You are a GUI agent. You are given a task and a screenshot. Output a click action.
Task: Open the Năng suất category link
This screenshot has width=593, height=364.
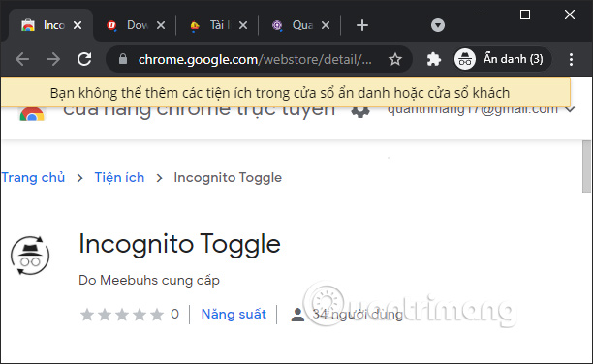[x=234, y=314]
